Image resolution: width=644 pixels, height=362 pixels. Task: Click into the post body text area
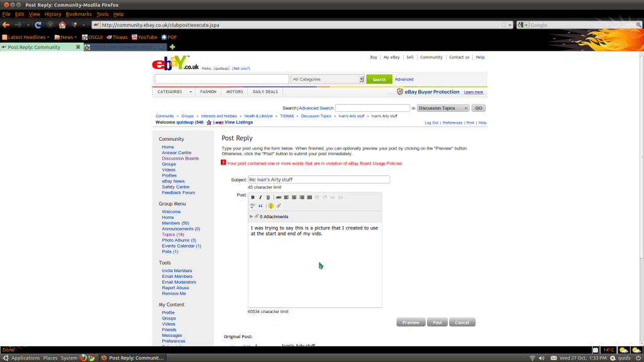[x=314, y=264]
